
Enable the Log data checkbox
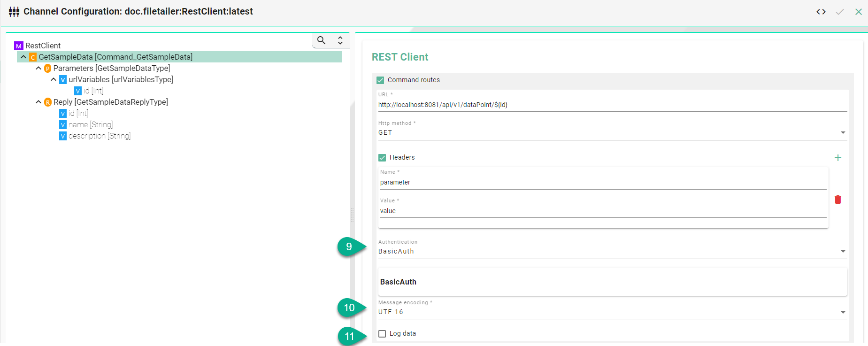(382, 334)
